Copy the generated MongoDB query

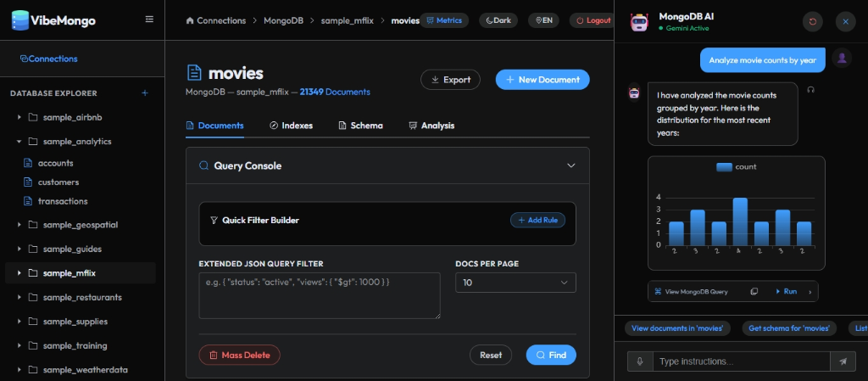754,291
